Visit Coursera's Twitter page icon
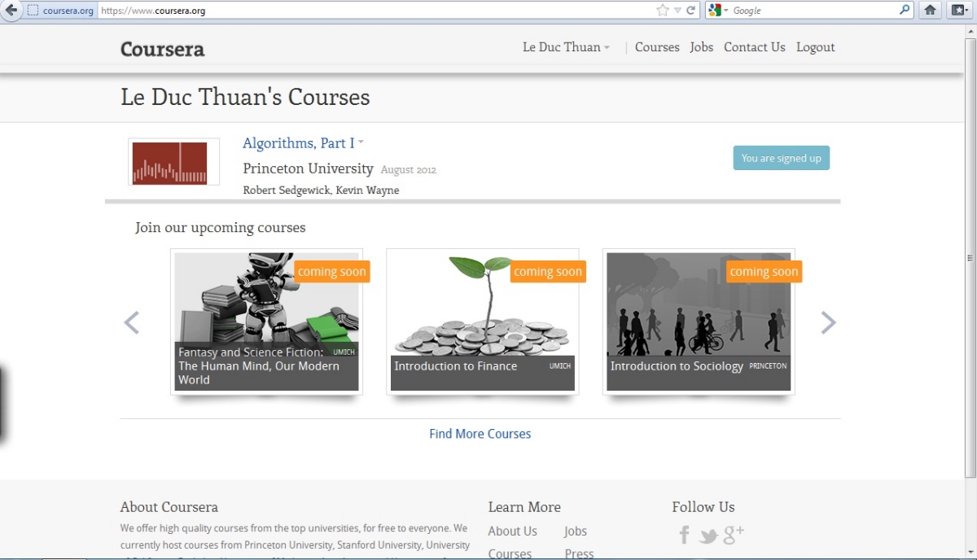Viewport: 977px width, 560px height. click(708, 536)
